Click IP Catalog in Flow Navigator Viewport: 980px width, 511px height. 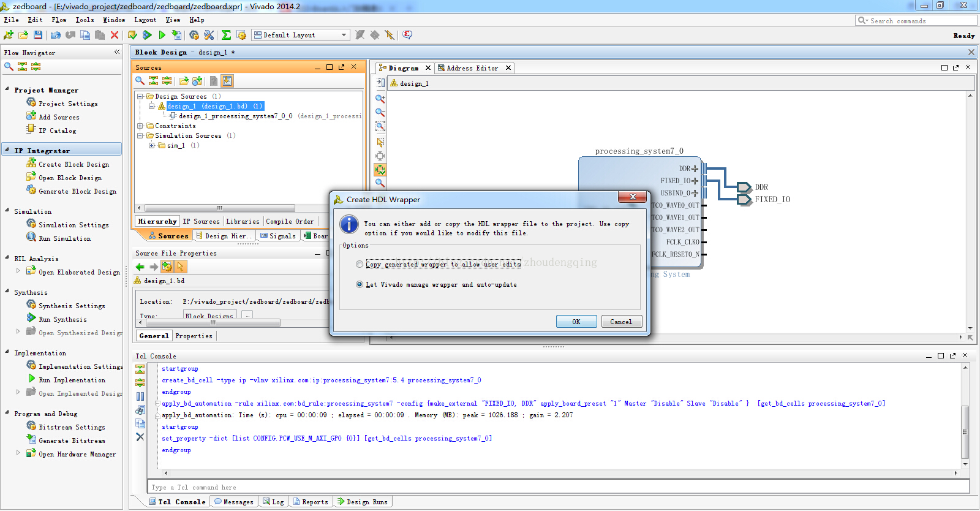coord(58,131)
